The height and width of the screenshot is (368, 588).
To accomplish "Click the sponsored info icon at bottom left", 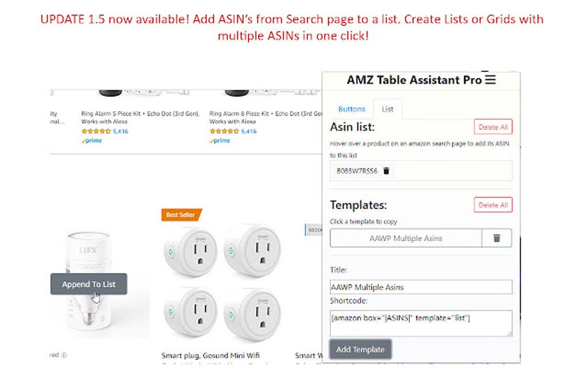I will point(64,355).
